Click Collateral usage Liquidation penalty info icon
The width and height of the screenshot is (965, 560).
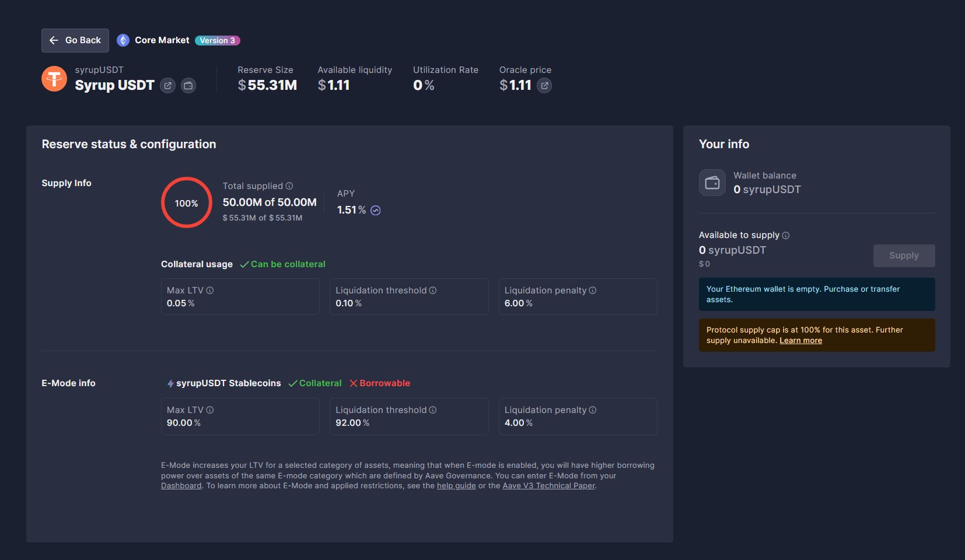(x=593, y=290)
